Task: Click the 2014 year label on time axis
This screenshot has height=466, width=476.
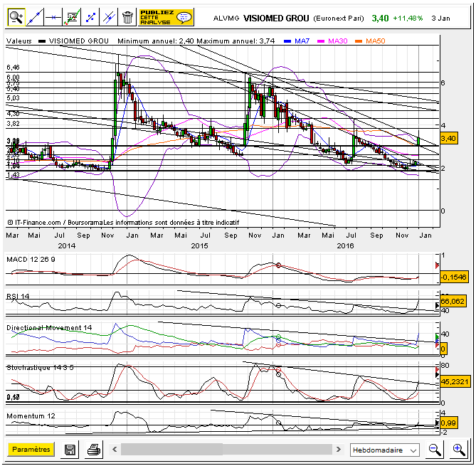Action: point(67,246)
